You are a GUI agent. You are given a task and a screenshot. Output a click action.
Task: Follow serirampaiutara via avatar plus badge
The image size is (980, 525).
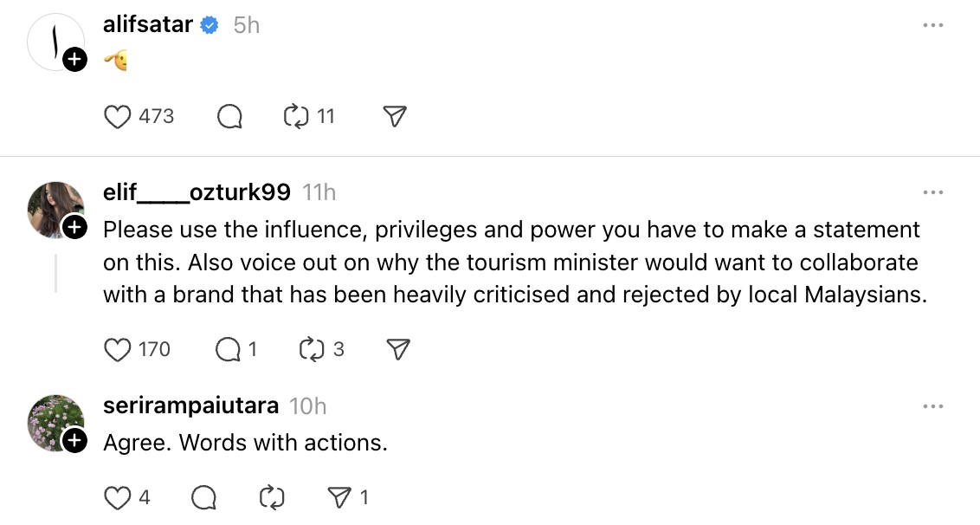[74, 440]
